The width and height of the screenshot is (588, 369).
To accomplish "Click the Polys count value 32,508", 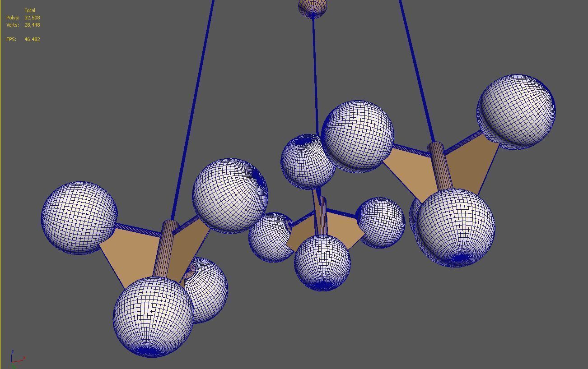I will pos(32,18).
